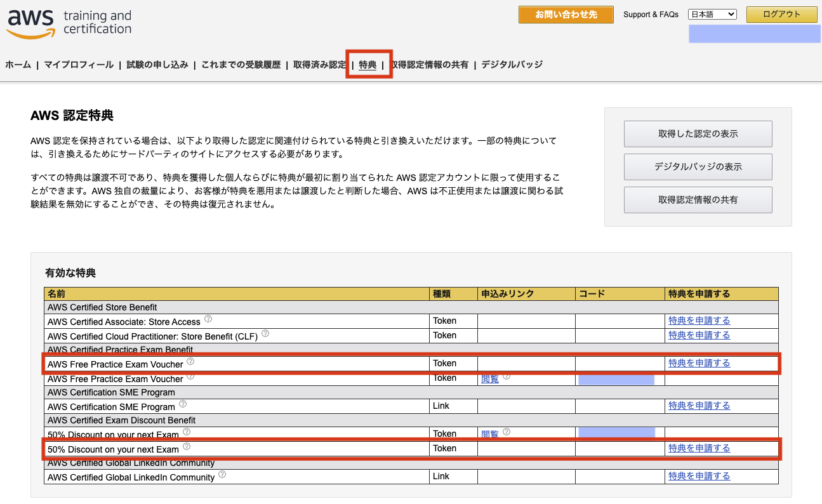
Task: Open the 日本語 language dropdown
Action: coord(712,14)
